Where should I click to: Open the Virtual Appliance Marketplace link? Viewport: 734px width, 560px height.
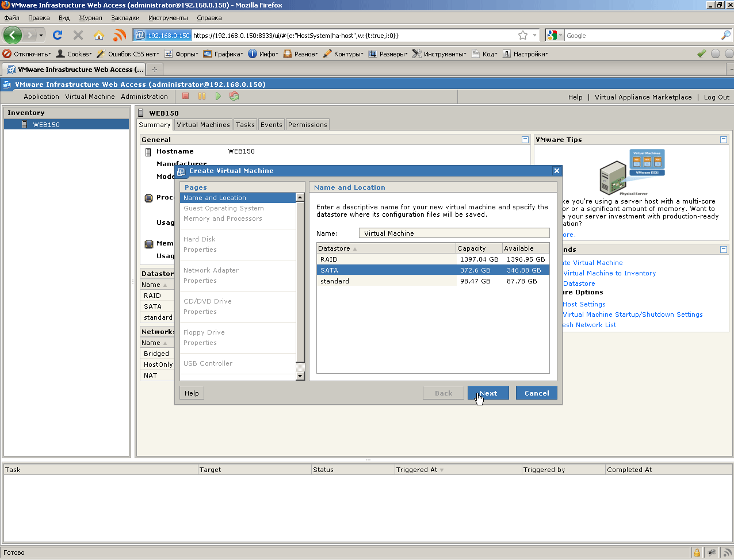pos(643,97)
